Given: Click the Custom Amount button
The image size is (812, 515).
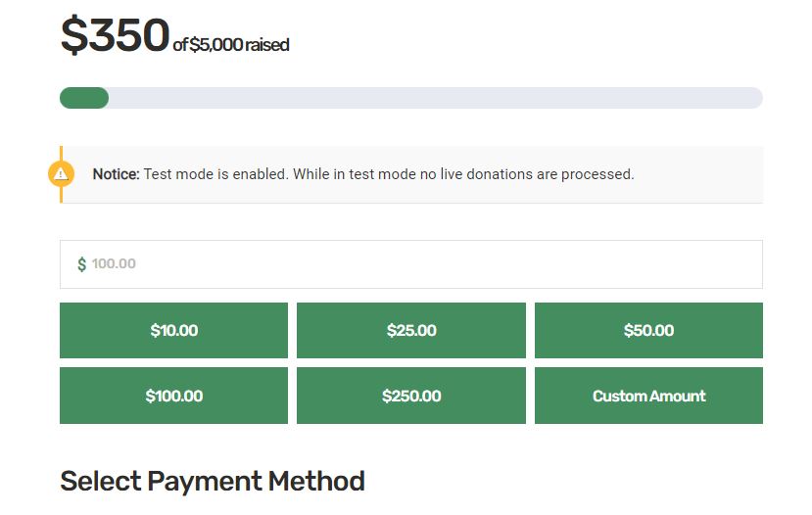Looking at the screenshot, I should [x=648, y=396].
